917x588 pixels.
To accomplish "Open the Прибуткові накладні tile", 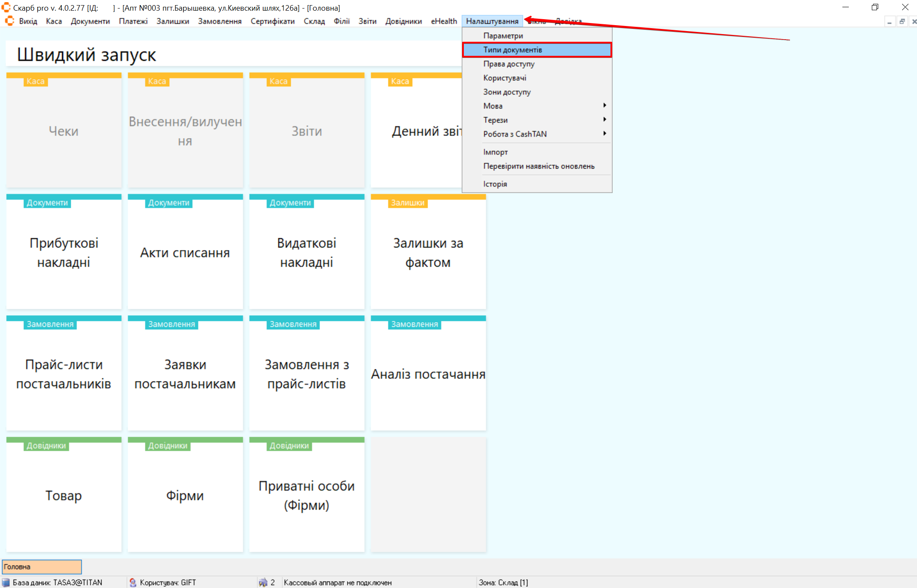I will coord(64,252).
